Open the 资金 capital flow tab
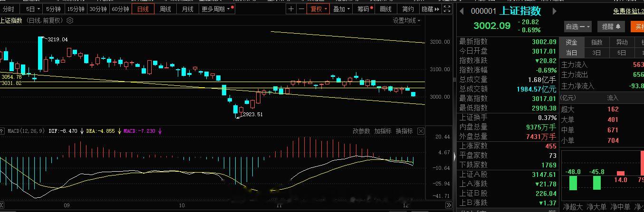Screen dimensions: 644x212 coord(572,42)
